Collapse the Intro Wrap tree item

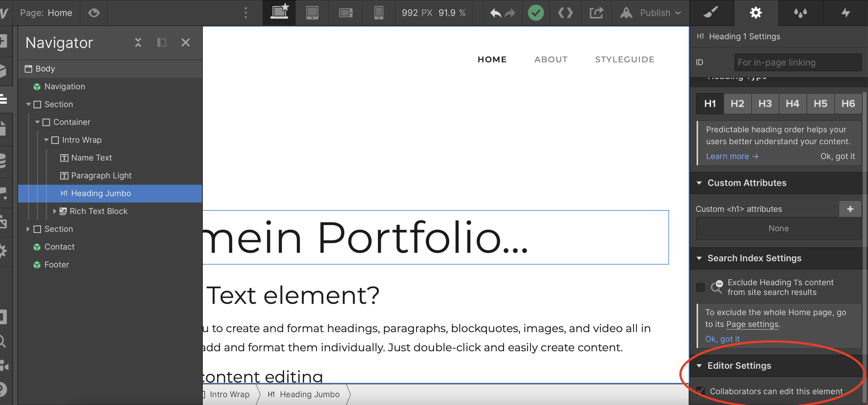[46, 140]
